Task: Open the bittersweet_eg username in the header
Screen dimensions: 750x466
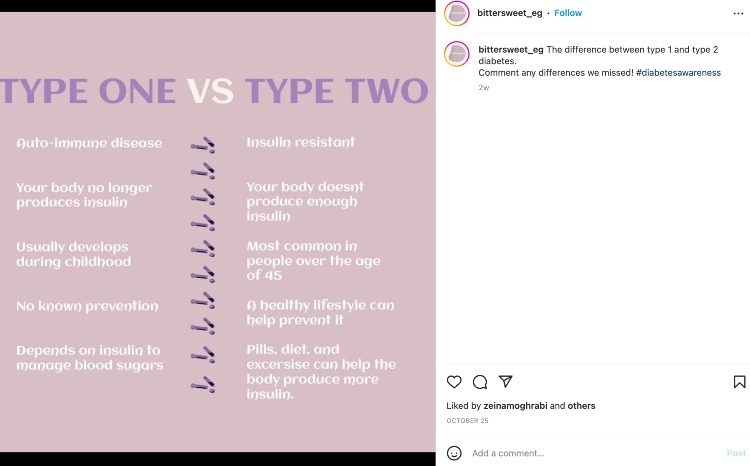Action: click(x=511, y=13)
